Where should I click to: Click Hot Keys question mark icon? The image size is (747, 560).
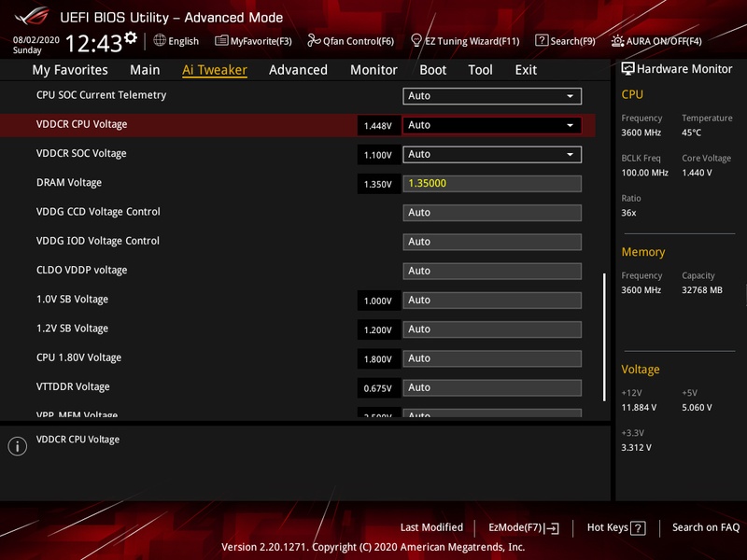(x=638, y=528)
